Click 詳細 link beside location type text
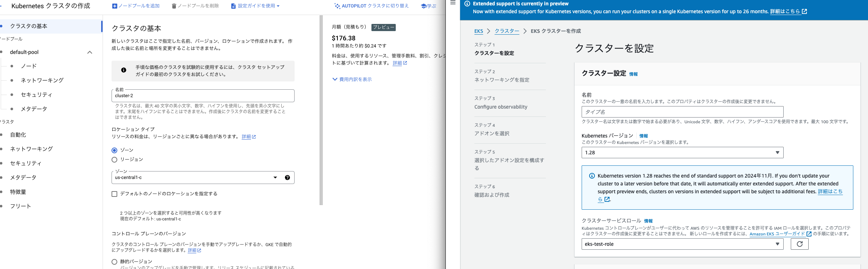The width and height of the screenshot is (868, 269). [x=246, y=137]
